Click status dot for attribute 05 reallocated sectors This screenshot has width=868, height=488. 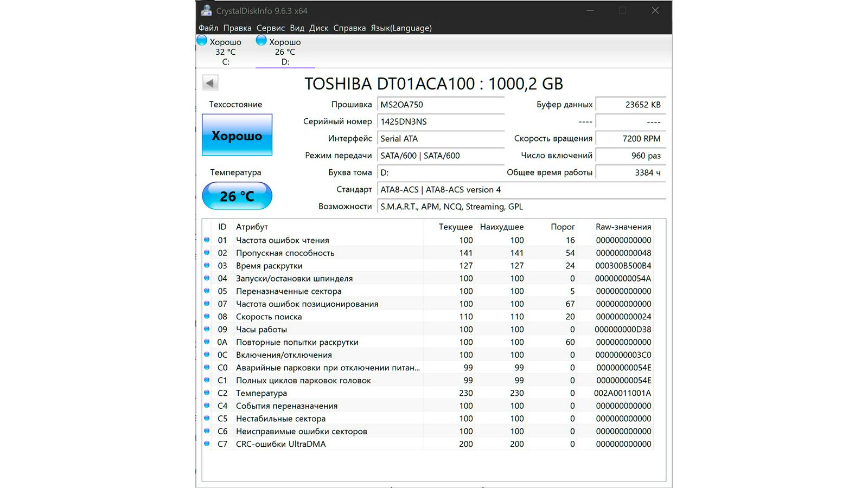pyautogui.click(x=207, y=291)
